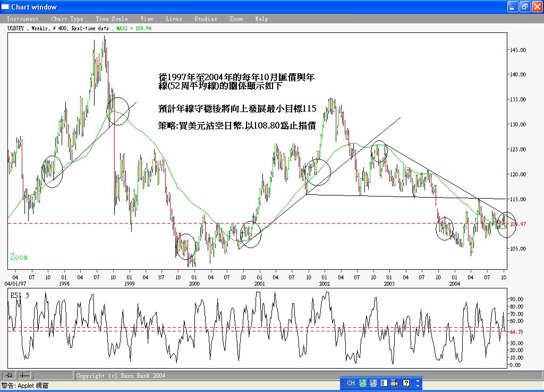This screenshot has height=392, width=544.
Task: Open the Zoom menu in menu bar
Action: [236, 19]
